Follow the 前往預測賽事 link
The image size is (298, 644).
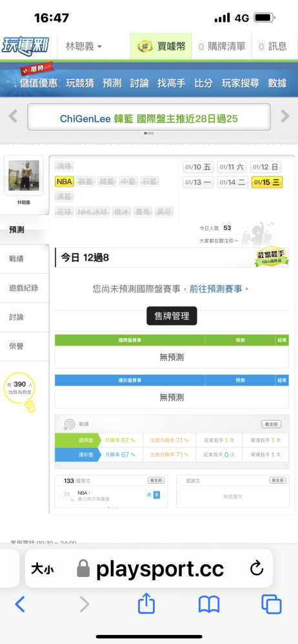pos(215,289)
